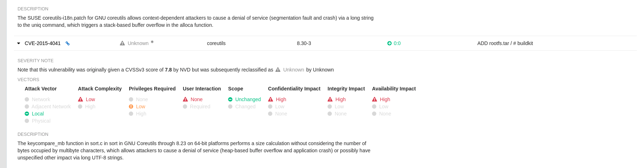
Task: Click the Availability Impact High indicator
Action: pos(384,99)
